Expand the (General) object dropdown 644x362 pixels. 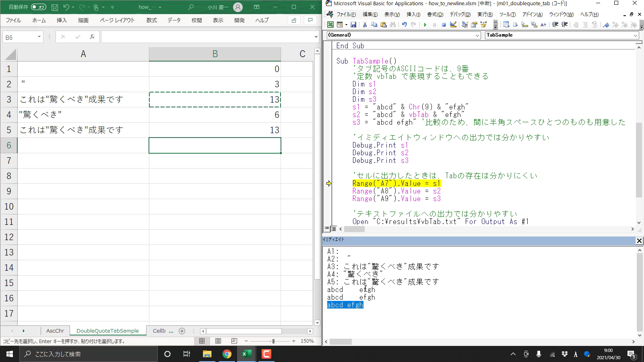point(477,35)
